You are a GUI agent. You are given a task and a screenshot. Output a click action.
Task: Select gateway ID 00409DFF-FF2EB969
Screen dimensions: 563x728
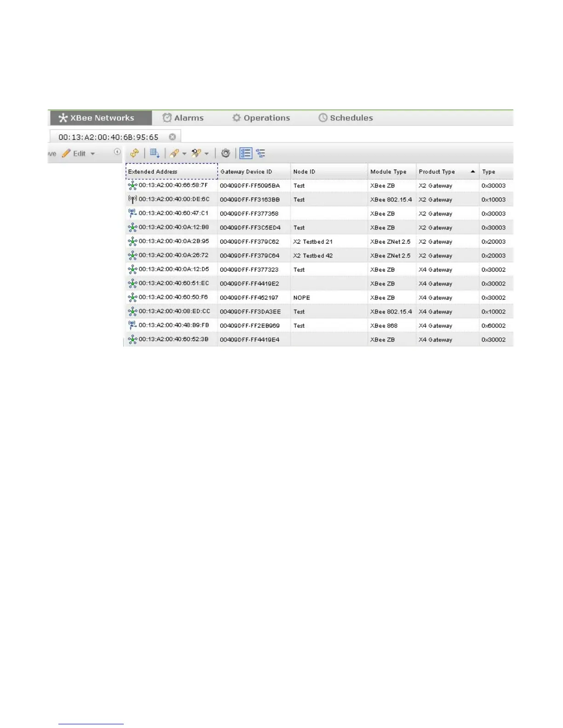250,326
